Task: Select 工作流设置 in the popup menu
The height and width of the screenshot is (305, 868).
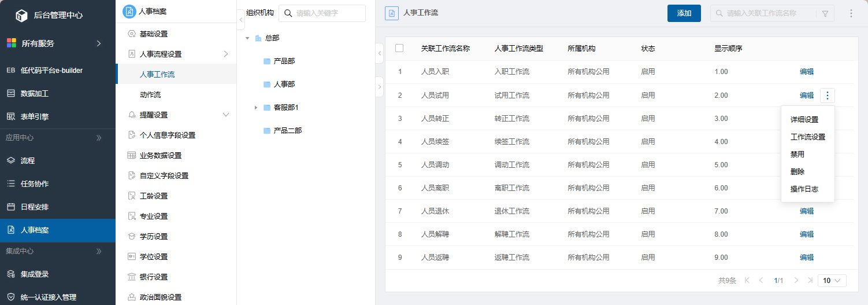Action: (807, 137)
